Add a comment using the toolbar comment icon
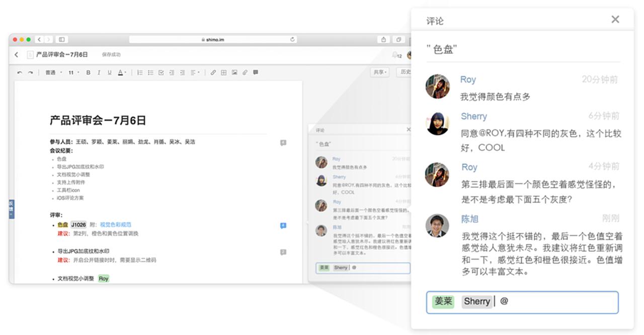Viewport: 644px width, 335px height. point(256,73)
